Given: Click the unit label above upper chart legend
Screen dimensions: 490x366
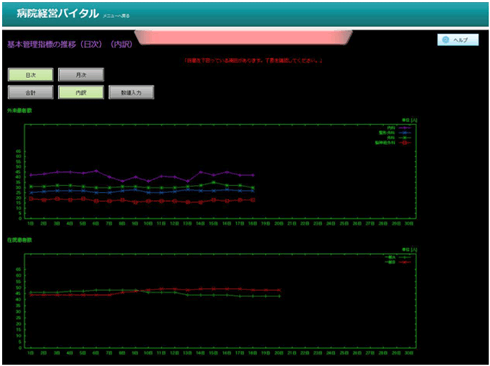Looking at the screenshot, I should [x=410, y=120].
